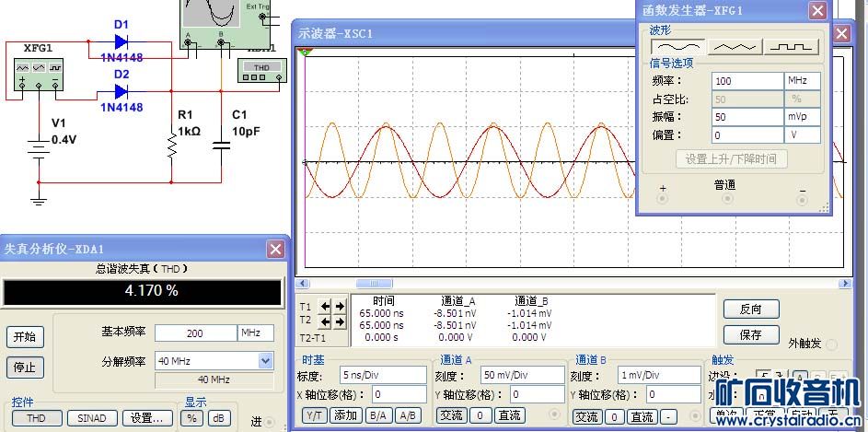Click the T2 cursor right arrow

(x=340, y=321)
